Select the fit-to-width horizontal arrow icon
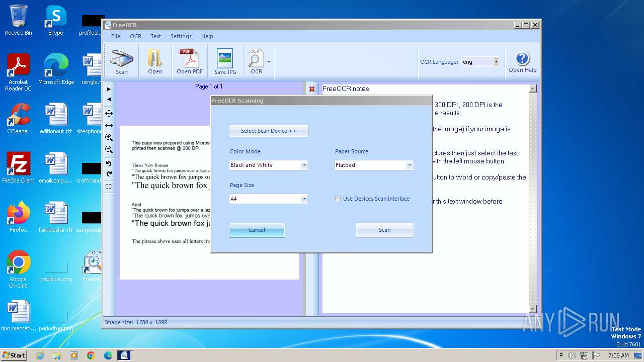The image size is (644, 362). point(109,125)
